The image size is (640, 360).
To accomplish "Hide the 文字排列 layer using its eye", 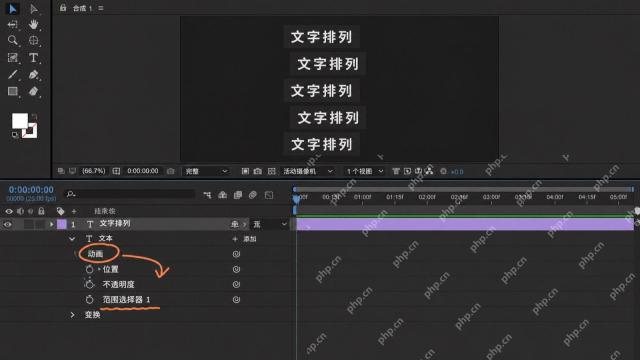I will tap(8, 224).
